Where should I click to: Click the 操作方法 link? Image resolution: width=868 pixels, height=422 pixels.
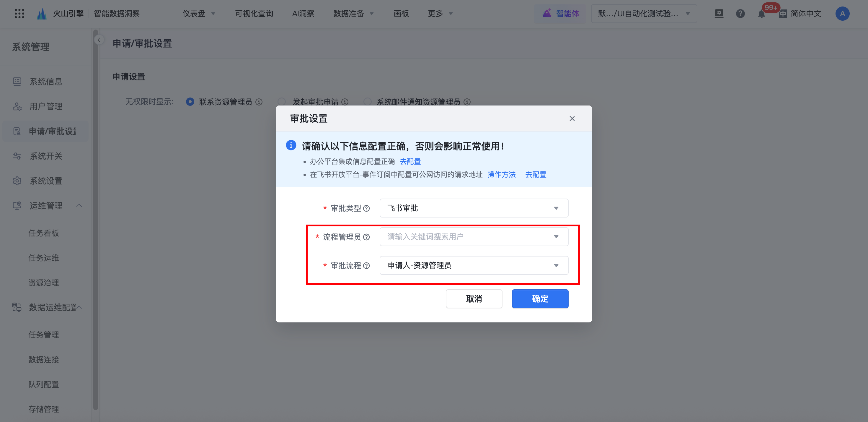point(501,175)
